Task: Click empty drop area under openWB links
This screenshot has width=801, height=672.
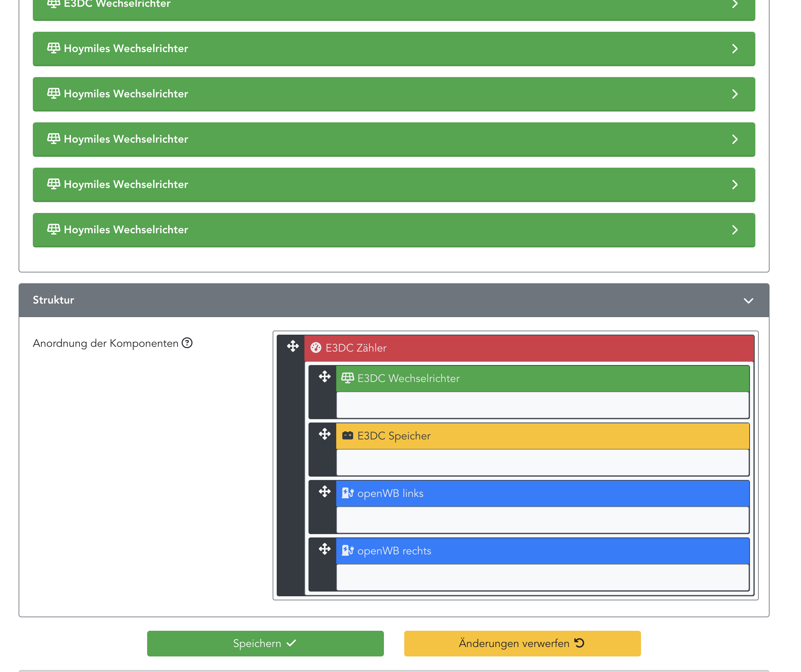Action: pos(542,520)
